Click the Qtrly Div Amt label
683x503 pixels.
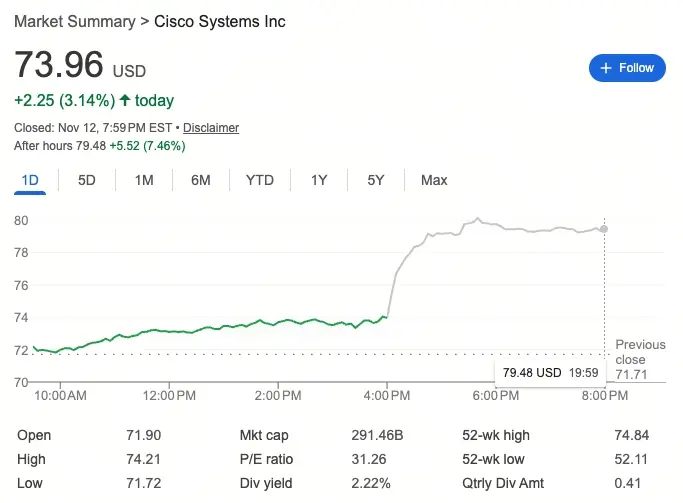503,483
